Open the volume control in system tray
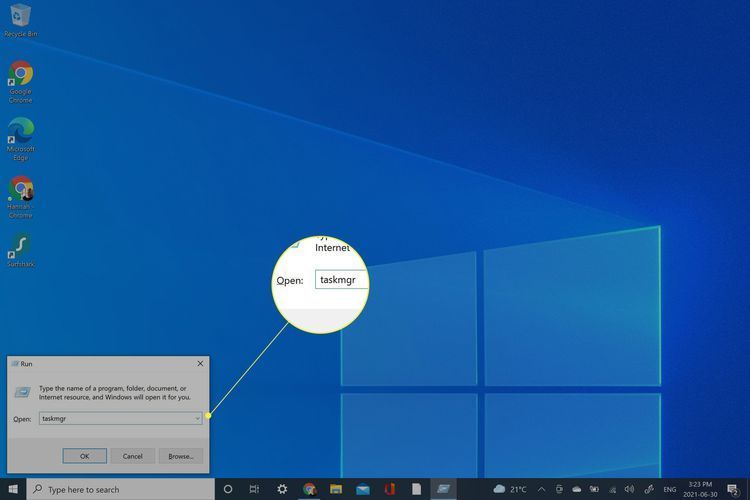Viewport: 750px width, 500px height. [x=632, y=489]
